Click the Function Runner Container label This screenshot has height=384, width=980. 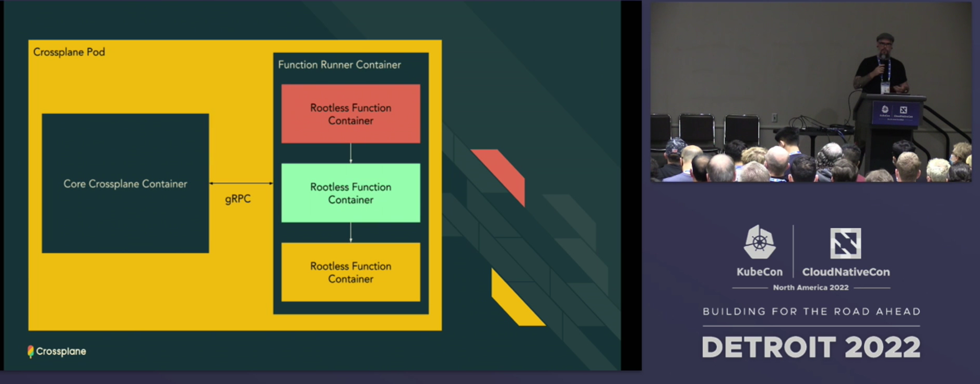coord(339,65)
